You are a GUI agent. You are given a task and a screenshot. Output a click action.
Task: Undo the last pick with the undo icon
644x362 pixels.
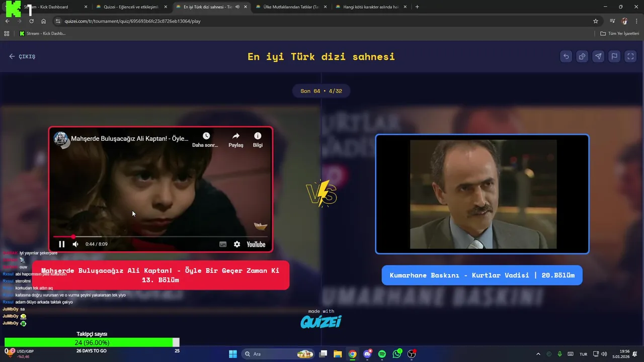pyautogui.click(x=566, y=56)
